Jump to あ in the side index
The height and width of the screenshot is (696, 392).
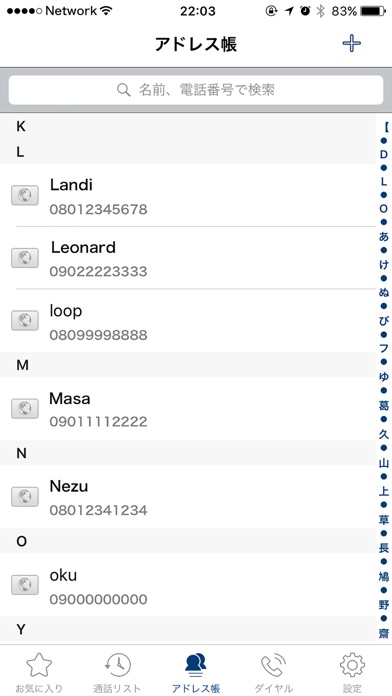tap(384, 237)
